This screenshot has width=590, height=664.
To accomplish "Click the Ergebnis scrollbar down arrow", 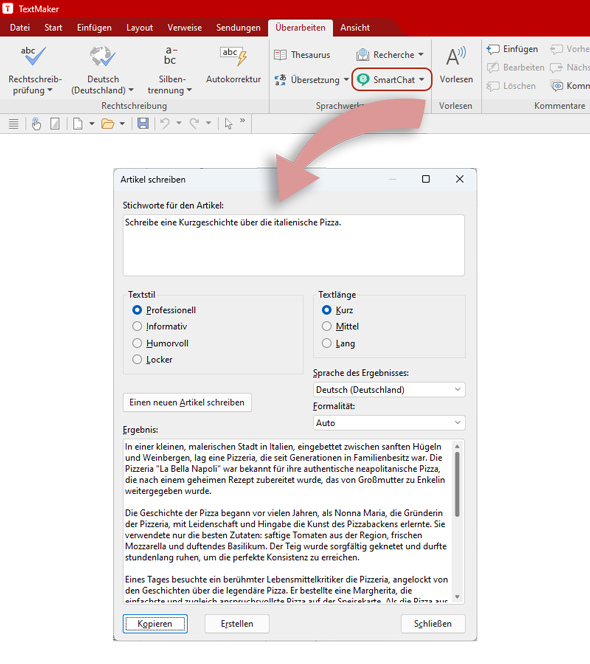I will [457, 597].
